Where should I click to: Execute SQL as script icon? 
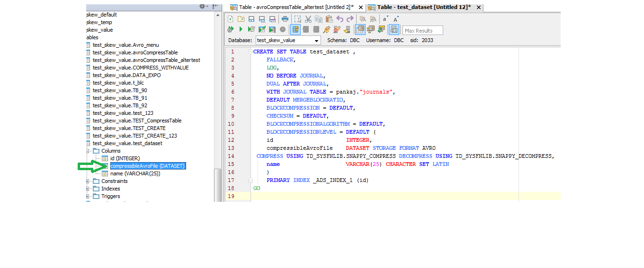[x=251, y=29]
